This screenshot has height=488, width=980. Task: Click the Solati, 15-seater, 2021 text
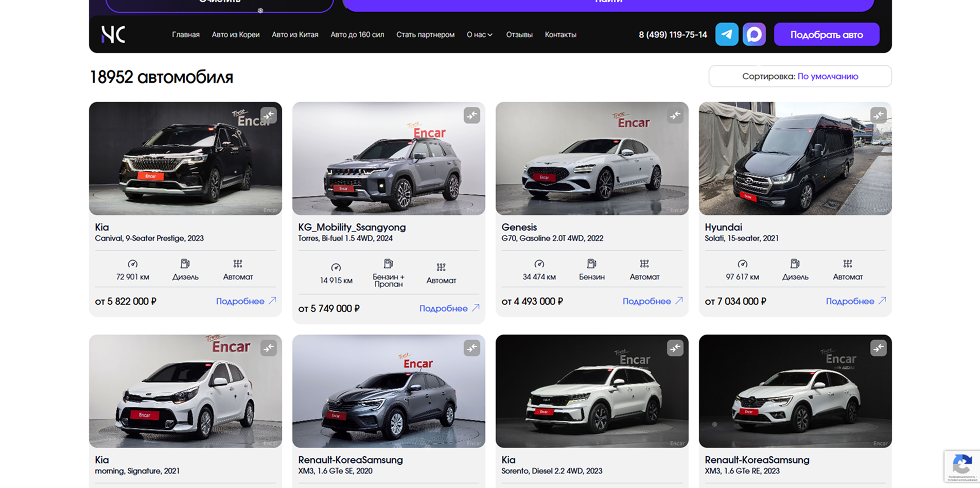point(742,238)
